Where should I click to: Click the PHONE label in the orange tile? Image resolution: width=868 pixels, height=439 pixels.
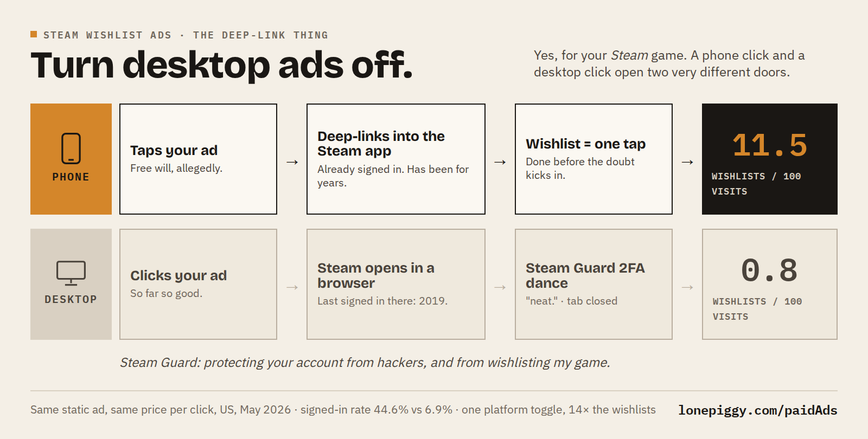[x=71, y=177]
